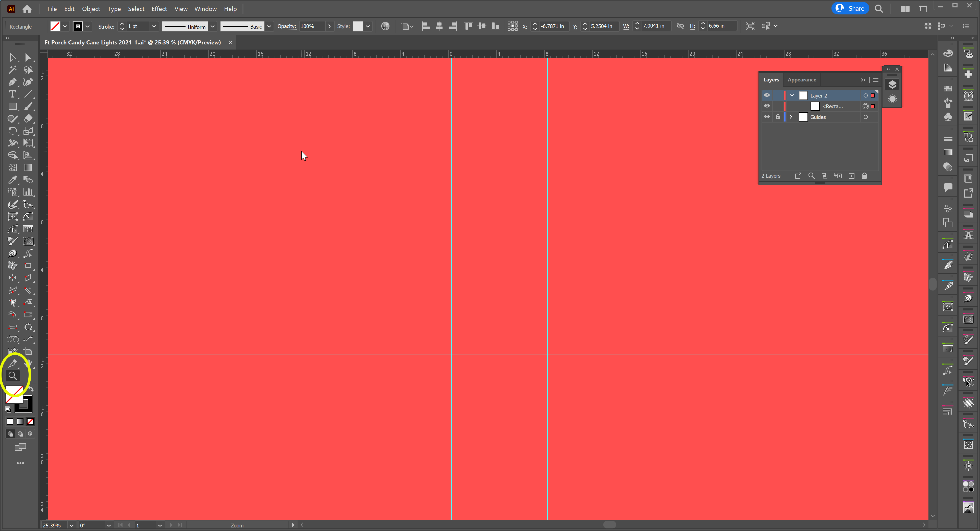
Task: Toggle visibility of the Guides layer
Action: pos(767,117)
